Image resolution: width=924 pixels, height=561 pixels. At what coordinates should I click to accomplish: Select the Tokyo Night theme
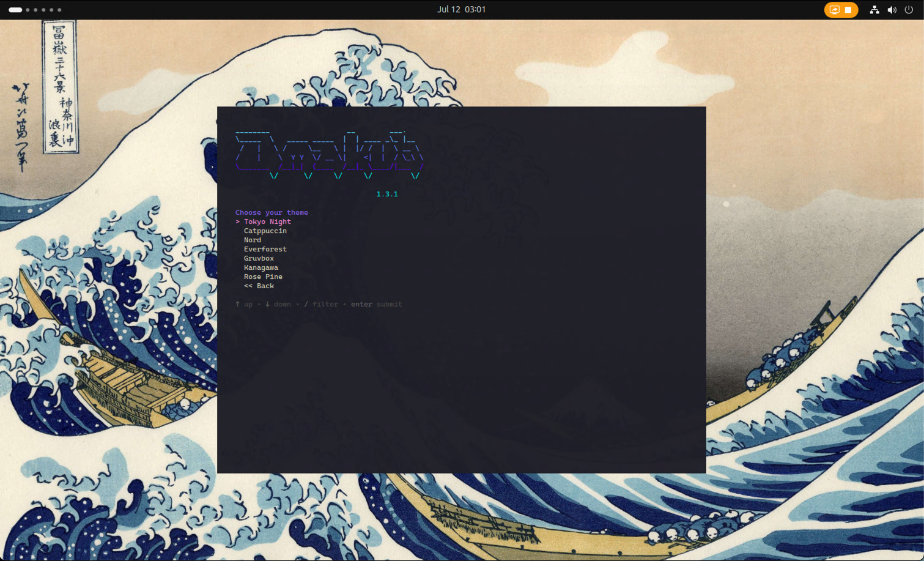pyautogui.click(x=267, y=221)
